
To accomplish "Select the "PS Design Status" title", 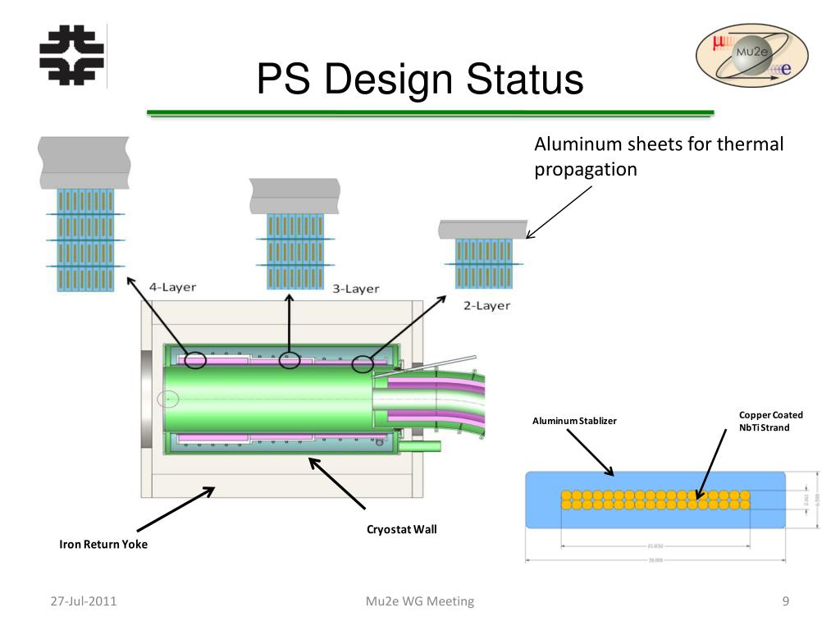I will coord(420,79).
